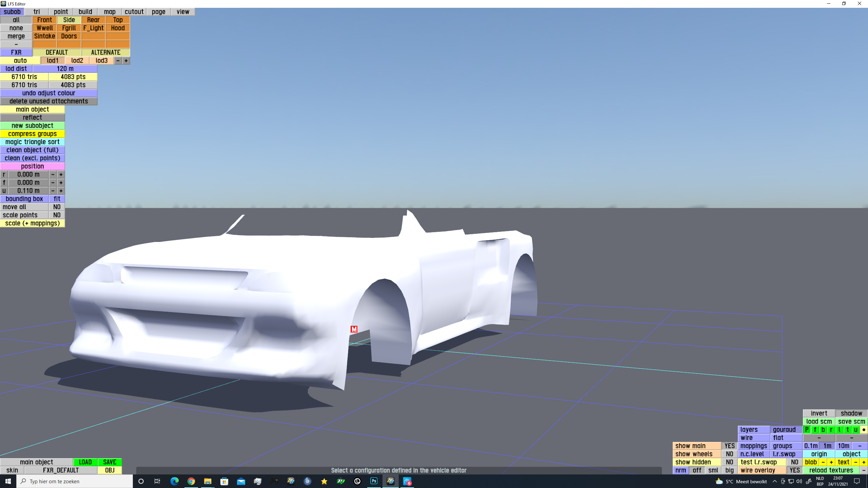Select the top view 't' button
This screenshot has width=868, height=488.
(848, 430)
